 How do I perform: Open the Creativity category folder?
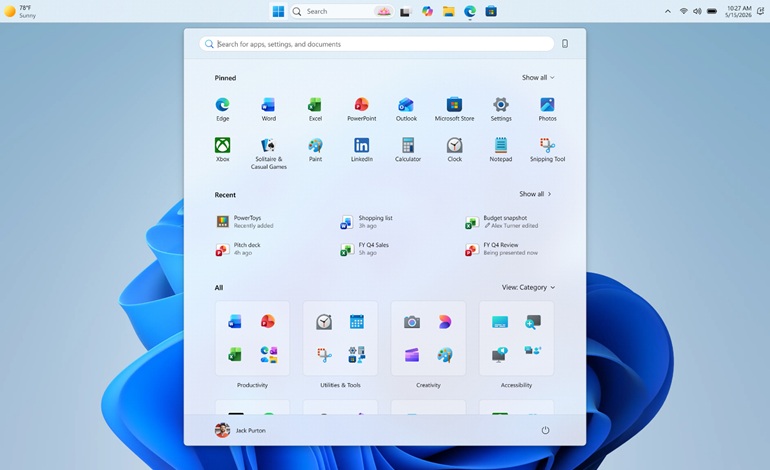coord(428,338)
